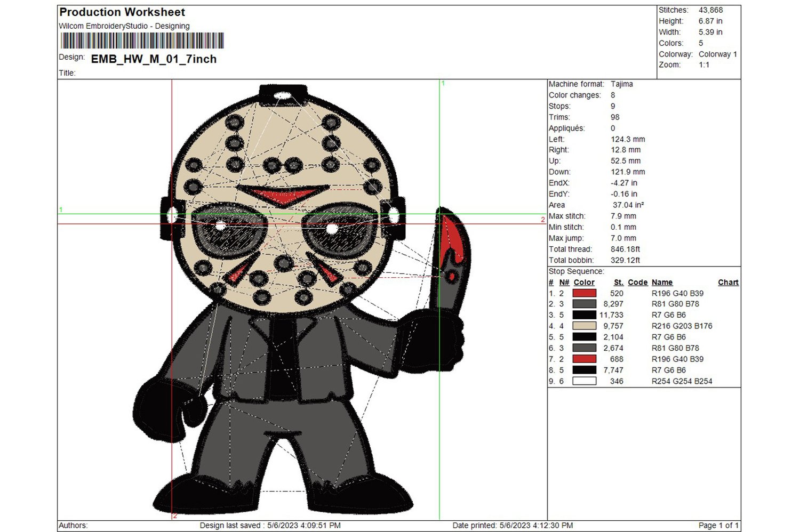Screen dimensions: 800x532
Task: Click the 'Authors:' footer label
Action: click(73, 526)
